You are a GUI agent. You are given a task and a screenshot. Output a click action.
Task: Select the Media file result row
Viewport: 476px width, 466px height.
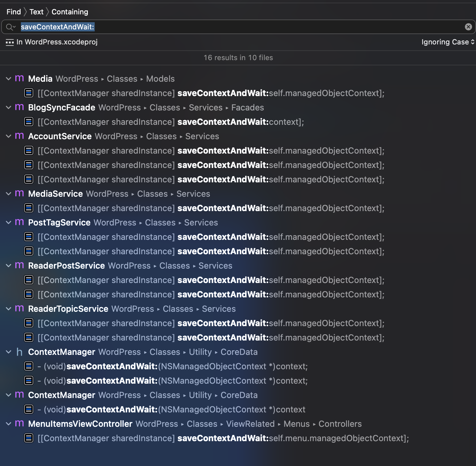238,79
